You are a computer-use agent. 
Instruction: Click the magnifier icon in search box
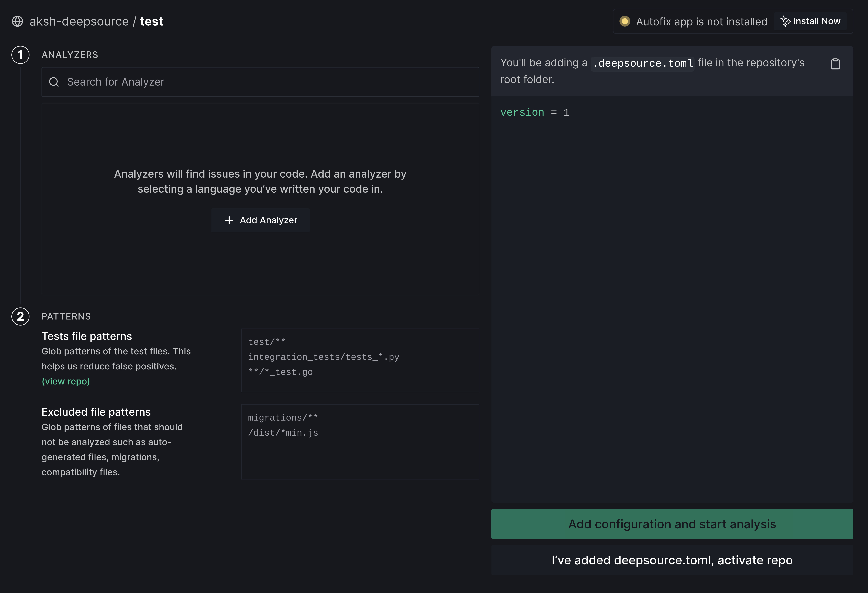click(54, 82)
